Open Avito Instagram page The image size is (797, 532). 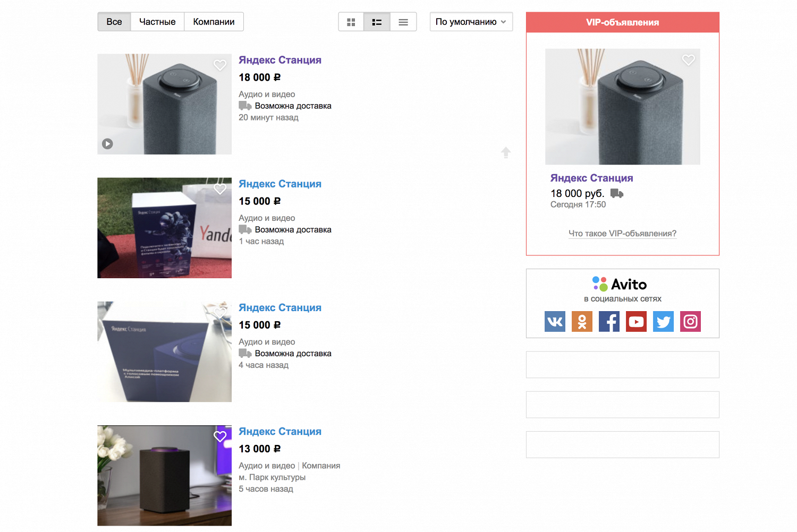(x=690, y=321)
